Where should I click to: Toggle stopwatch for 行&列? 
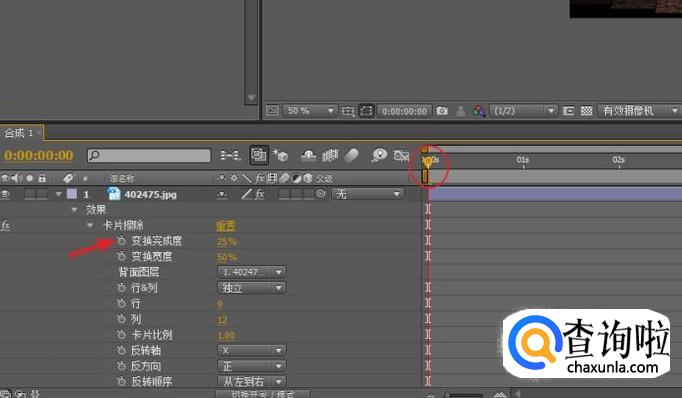tap(121, 288)
